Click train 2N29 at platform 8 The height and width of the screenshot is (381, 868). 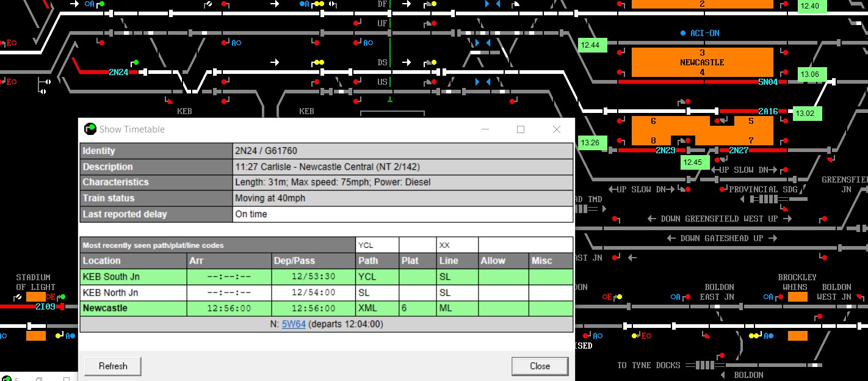click(x=665, y=150)
